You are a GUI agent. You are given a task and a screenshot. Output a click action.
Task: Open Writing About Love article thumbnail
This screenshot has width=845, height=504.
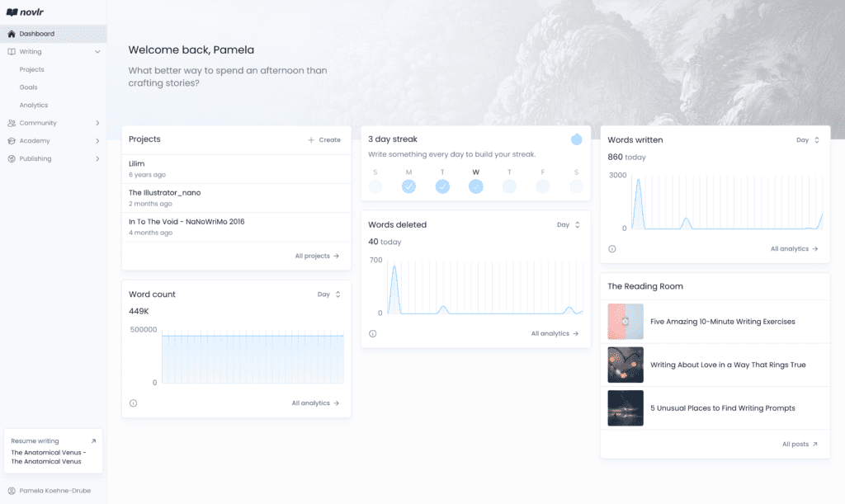click(625, 365)
